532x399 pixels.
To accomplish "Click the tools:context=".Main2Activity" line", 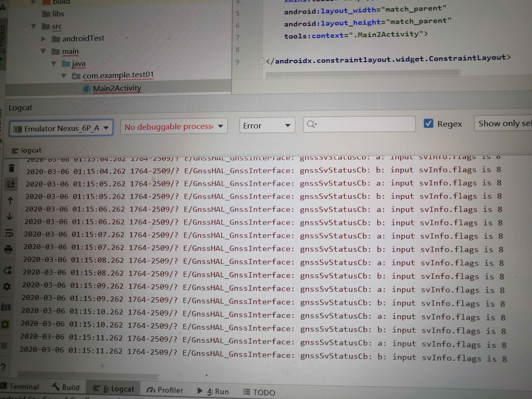I will pyautogui.click(x=356, y=35).
